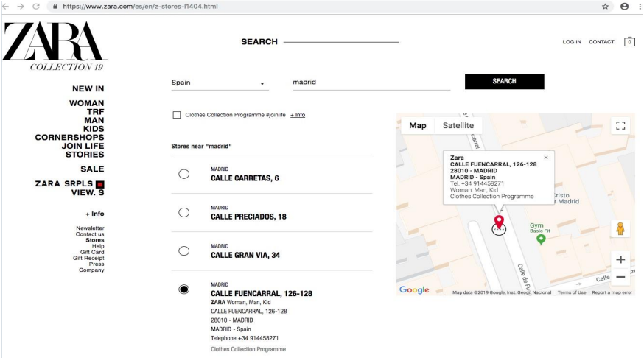This screenshot has height=358, width=644.
Task: Click the browser back arrow
Action: [6, 7]
